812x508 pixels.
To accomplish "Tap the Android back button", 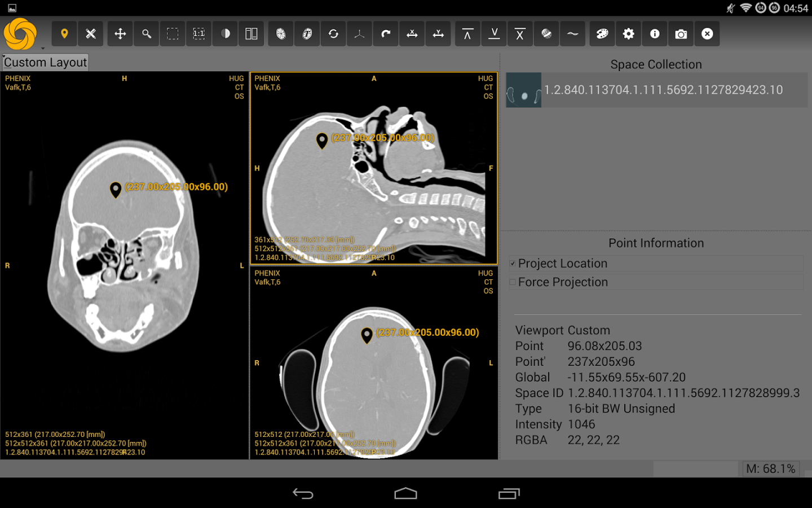I will coord(303,494).
